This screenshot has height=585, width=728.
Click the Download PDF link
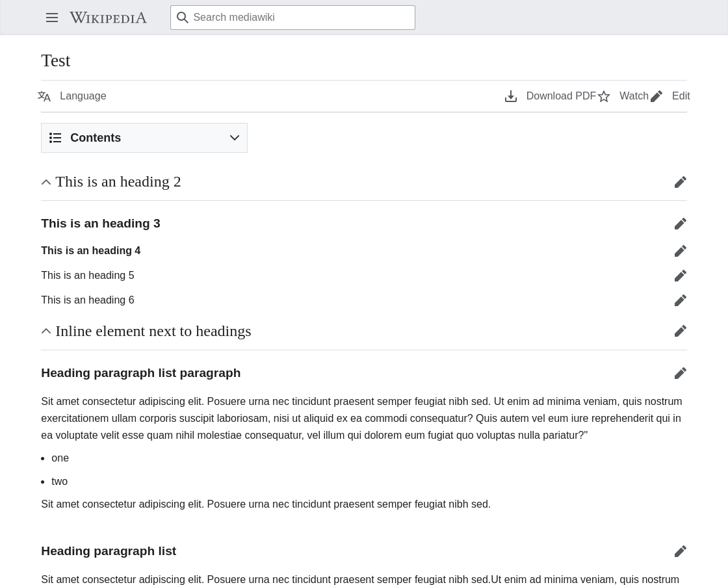click(x=561, y=96)
